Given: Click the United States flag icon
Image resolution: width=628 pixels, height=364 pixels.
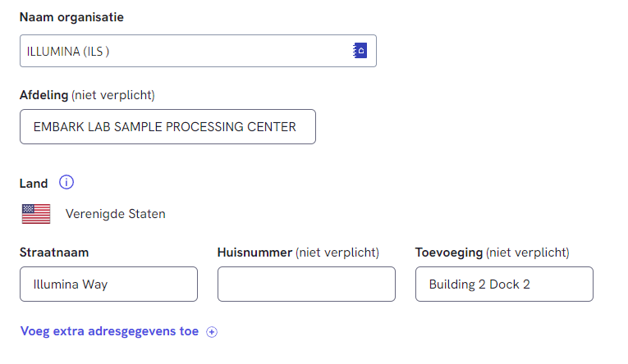Looking at the screenshot, I should (x=36, y=214).
